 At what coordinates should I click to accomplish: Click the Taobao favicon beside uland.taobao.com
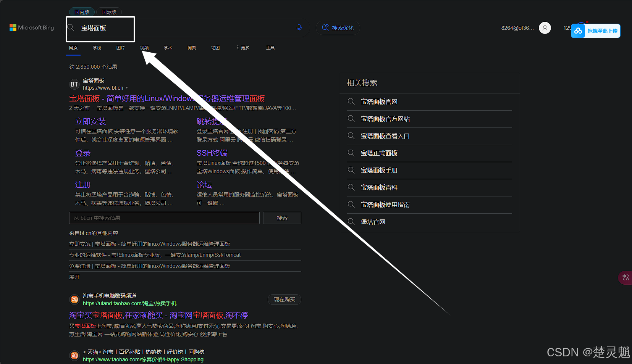click(x=74, y=300)
